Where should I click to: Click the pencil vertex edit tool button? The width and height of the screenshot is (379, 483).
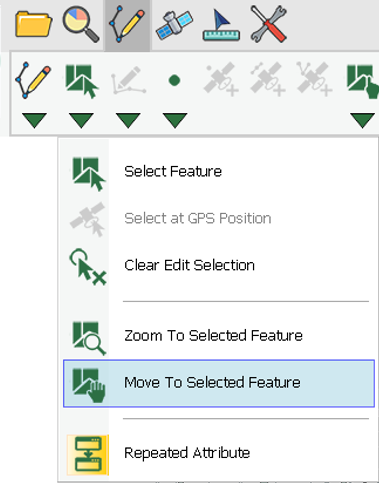[33, 80]
